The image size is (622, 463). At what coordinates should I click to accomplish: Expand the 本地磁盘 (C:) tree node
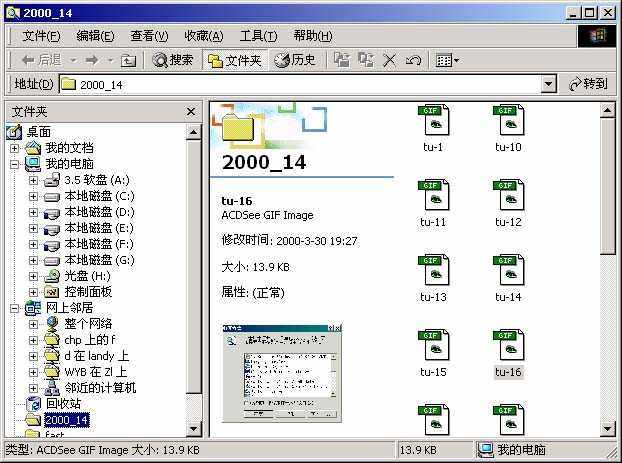point(34,196)
